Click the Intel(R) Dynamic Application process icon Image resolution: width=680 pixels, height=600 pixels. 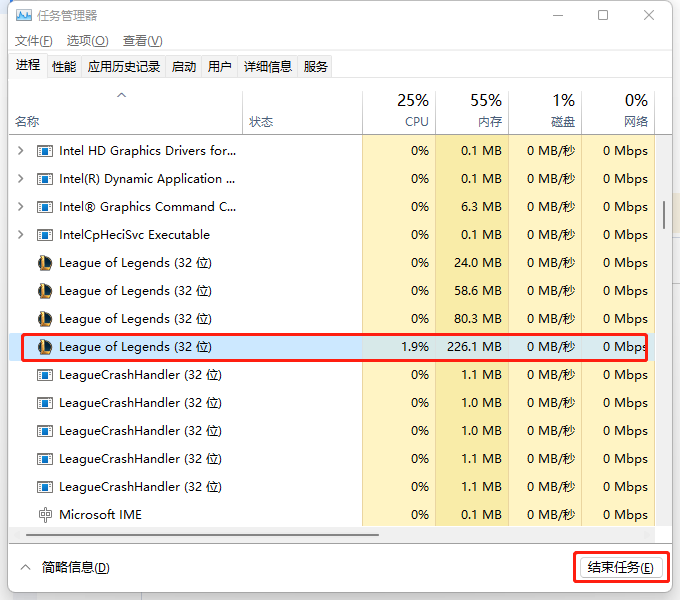click(x=45, y=179)
